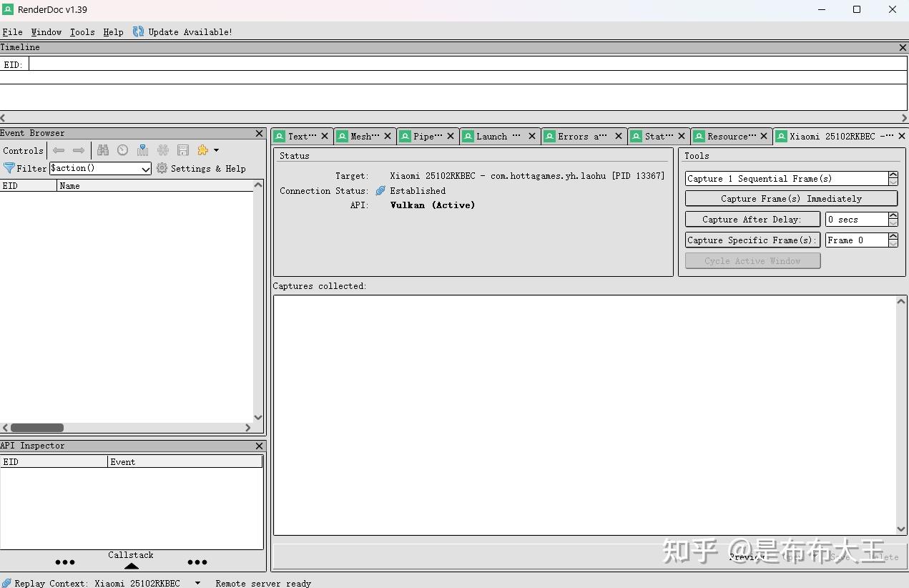Close the Xiaomi 25102RKBEC tab
Viewport: 909px width, 588px height.
point(901,136)
